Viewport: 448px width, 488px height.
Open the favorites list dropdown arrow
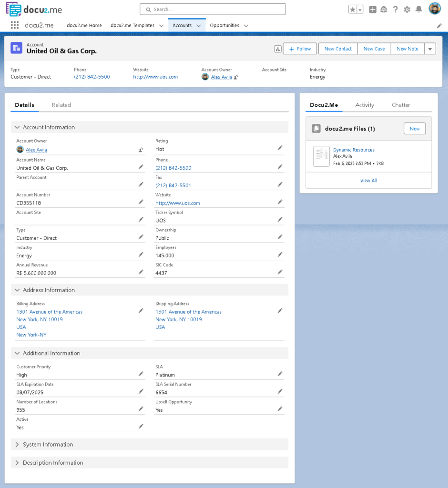point(360,10)
